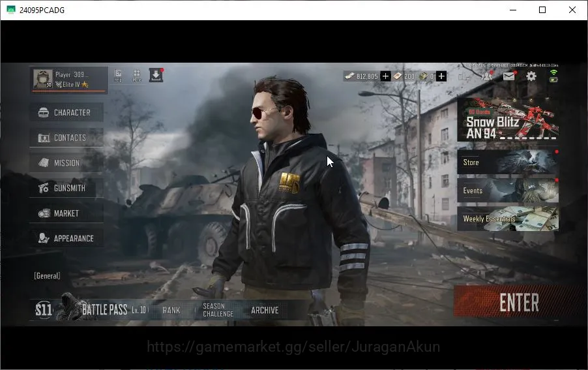Open the download manager icon
The image size is (588, 370).
click(x=156, y=76)
